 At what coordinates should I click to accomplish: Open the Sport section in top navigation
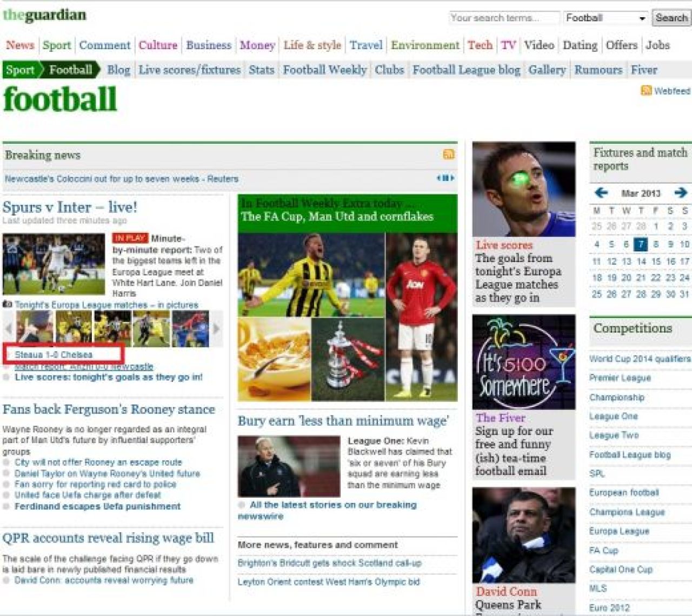[x=57, y=45]
